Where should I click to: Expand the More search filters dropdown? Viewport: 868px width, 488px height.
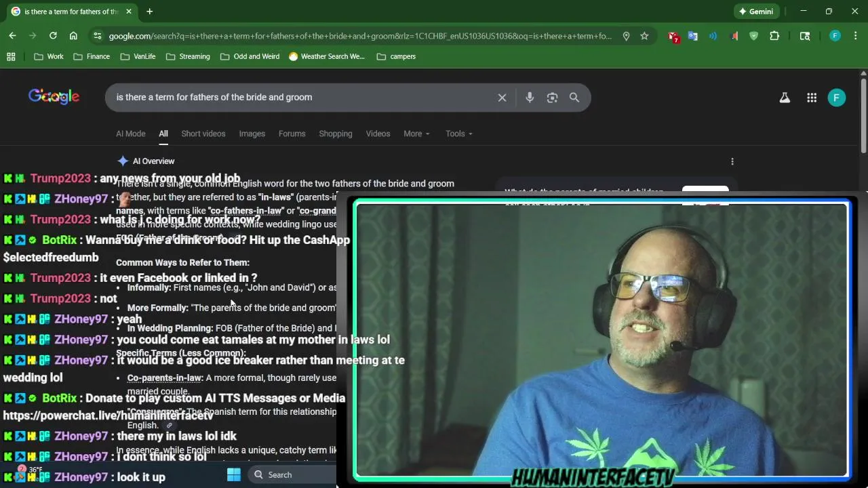(x=416, y=134)
